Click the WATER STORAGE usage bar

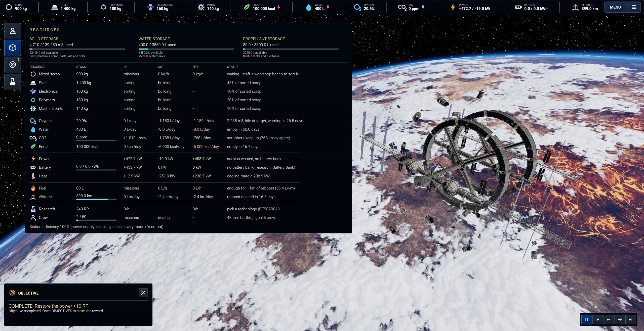[x=186, y=49]
